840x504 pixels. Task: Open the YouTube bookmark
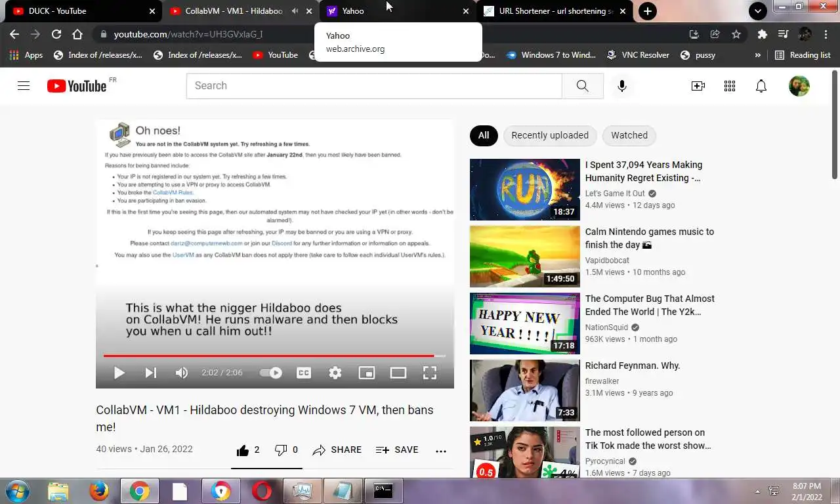point(276,55)
